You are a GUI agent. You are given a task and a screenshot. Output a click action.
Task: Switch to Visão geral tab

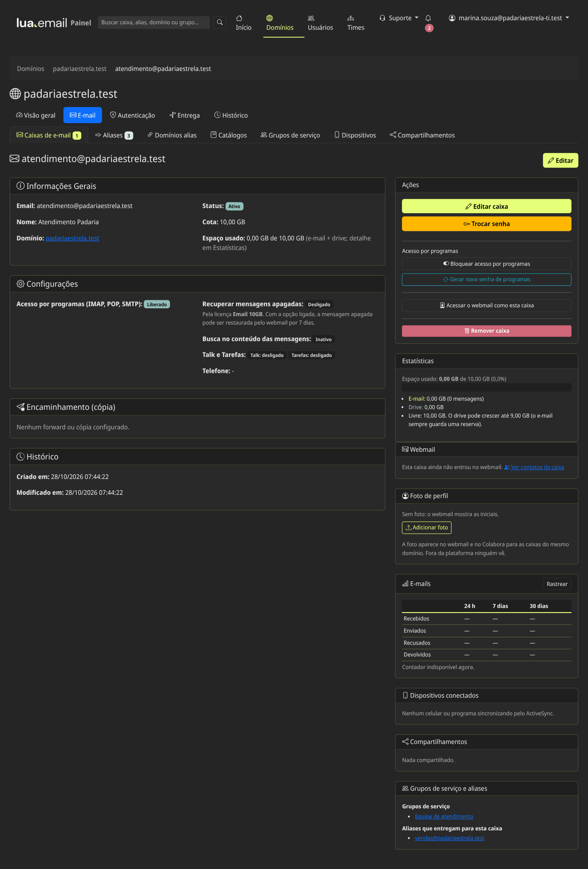coord(36,115)
